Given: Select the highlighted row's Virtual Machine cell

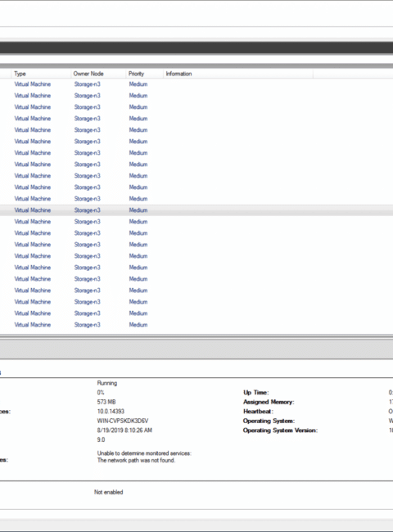Looking at the screenshot, I should [32, 210].
